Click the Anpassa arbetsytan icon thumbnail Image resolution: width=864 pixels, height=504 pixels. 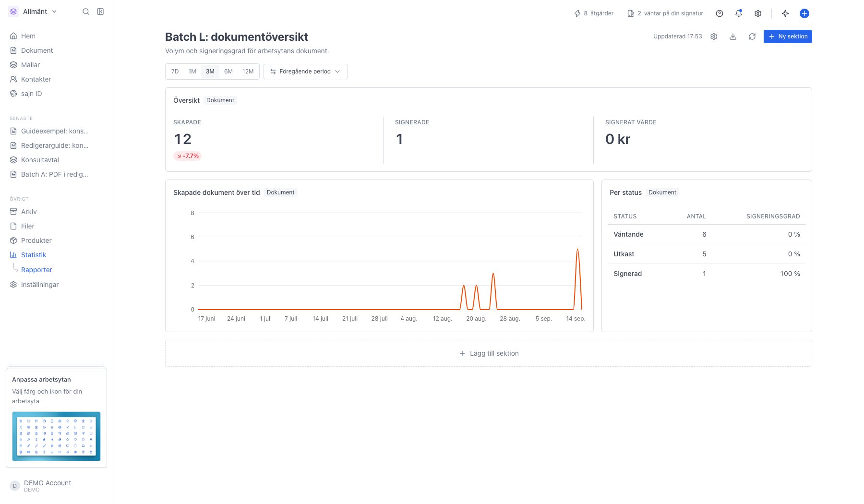[56, 436]
